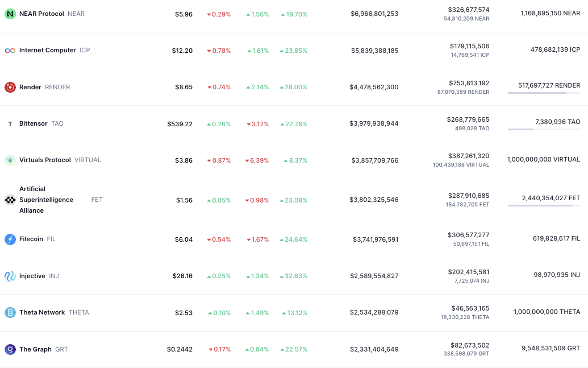Click Bittensor 24h change 3.12%
This screenshot has height=368, width=588.
point(257,124)
